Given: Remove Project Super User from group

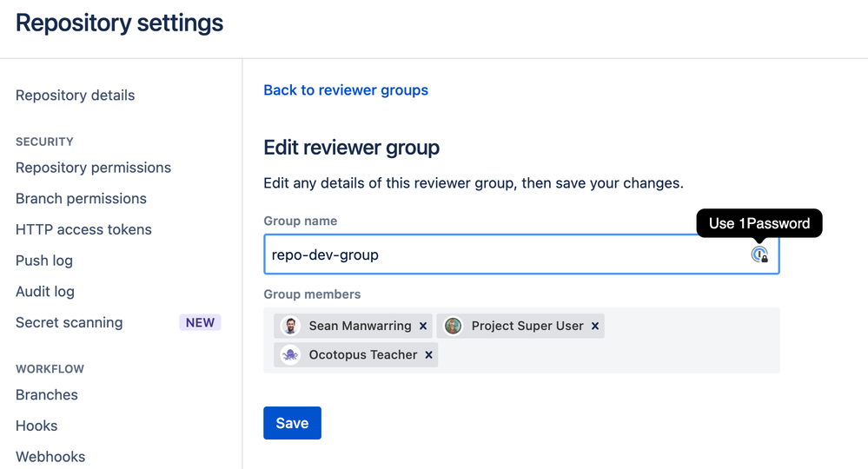Looking at the screenshot, I should pyautogui.click(x=595, y=327).
